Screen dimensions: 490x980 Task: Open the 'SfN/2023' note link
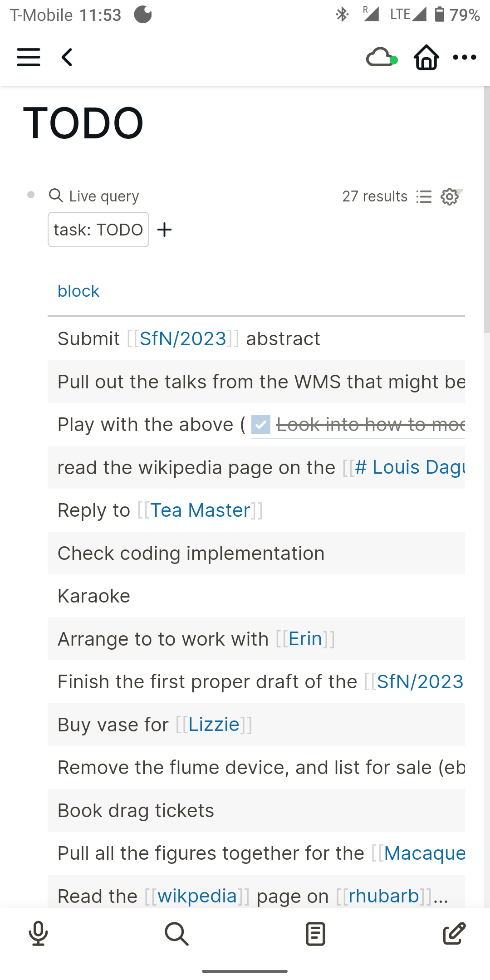[x=183, y=338]
